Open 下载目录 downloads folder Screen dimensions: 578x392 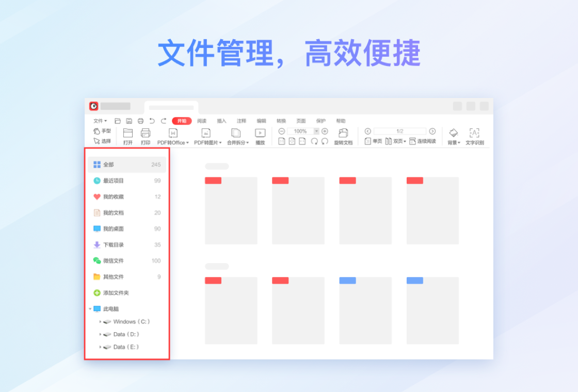[127, 244]
